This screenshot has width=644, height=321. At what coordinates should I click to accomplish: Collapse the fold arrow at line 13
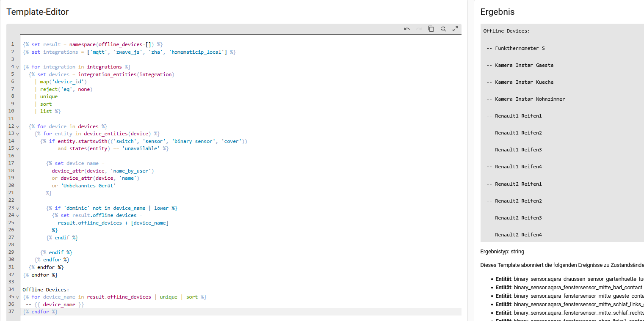tap(17, 134)
